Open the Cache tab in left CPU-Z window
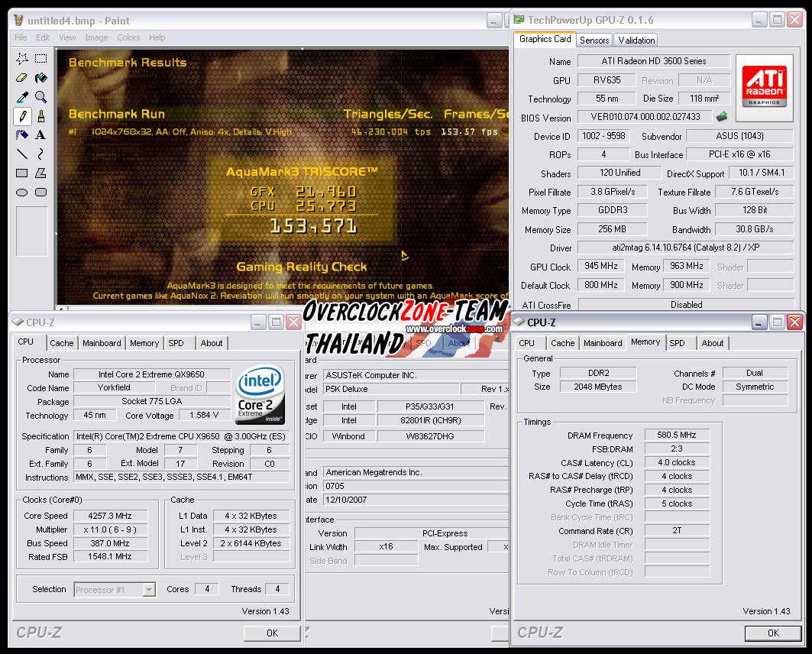 tap(62, 343)
